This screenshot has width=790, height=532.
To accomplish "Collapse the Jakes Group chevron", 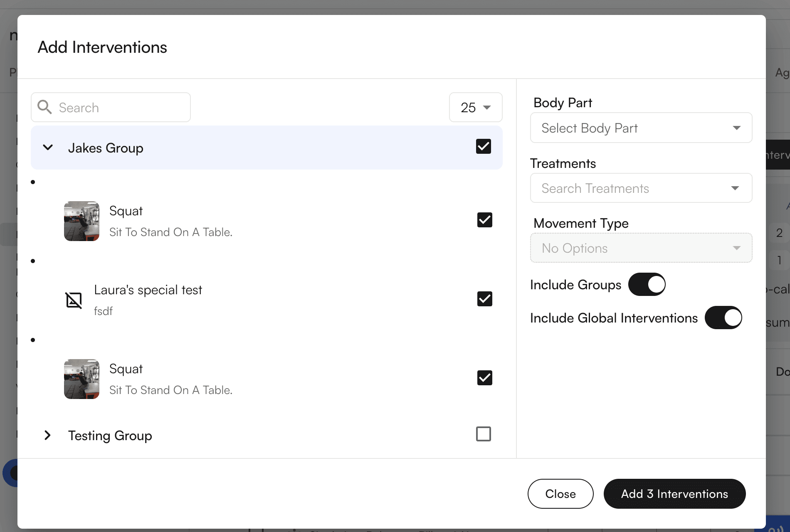I will pyautogui.click(x=48, y=148).
